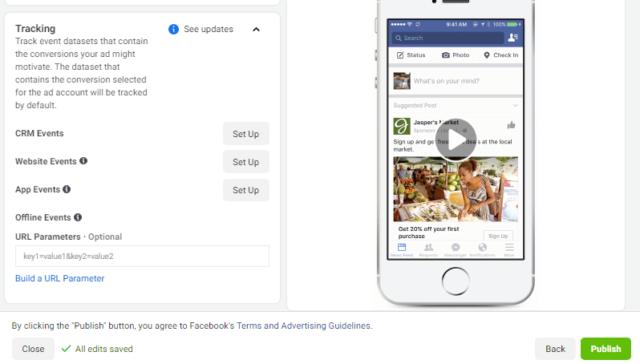
Task: Show info tooltip for Website Events
Action: pos(83,161)
